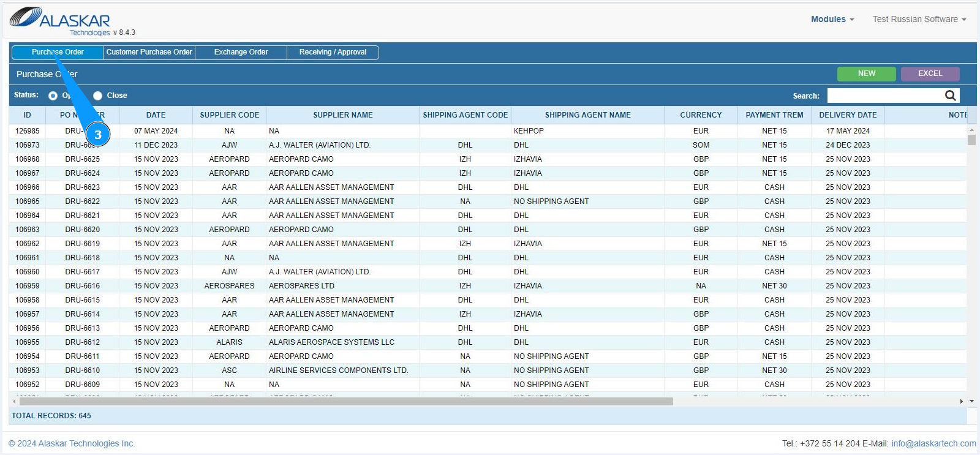Click the ASC supplier code cell

(x=229, y=370)
